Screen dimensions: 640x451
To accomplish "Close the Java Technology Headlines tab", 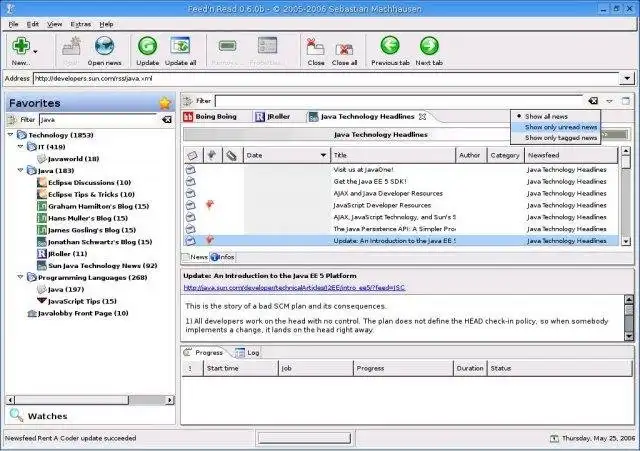I will coord(422,117).
